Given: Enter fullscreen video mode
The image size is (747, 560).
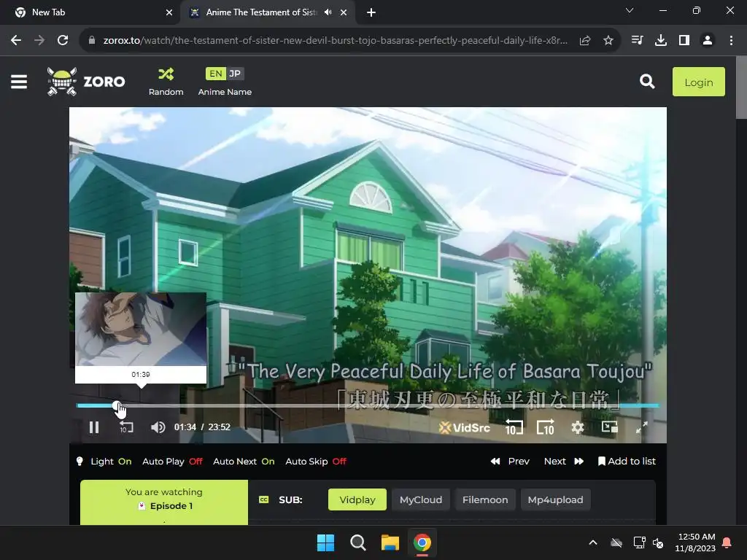Looking at the screenshot, I should coord(642,427).
